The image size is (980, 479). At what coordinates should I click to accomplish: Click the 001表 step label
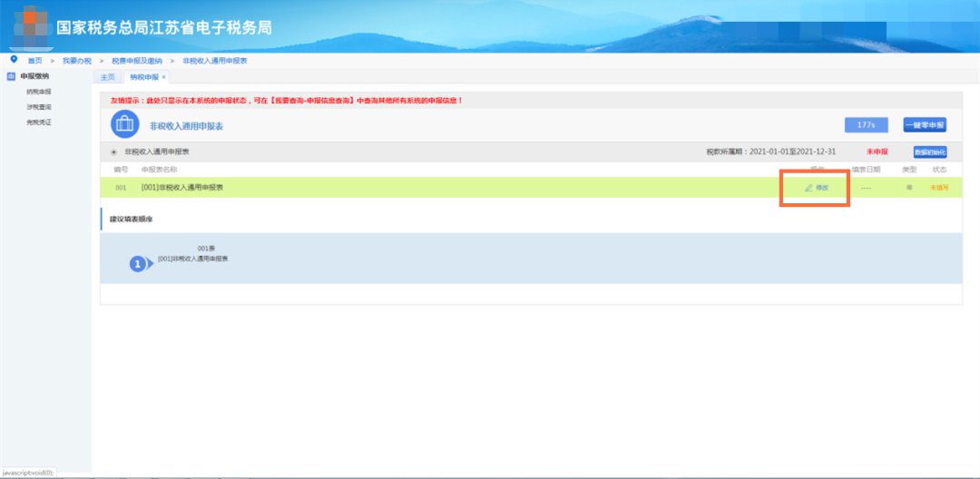(206, 249)
